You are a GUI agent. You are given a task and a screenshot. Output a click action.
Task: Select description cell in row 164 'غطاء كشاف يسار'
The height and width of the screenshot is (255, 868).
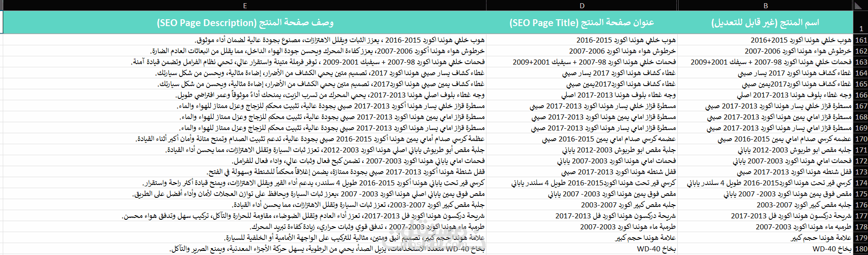pyautogui.click(x=245, y=73)
